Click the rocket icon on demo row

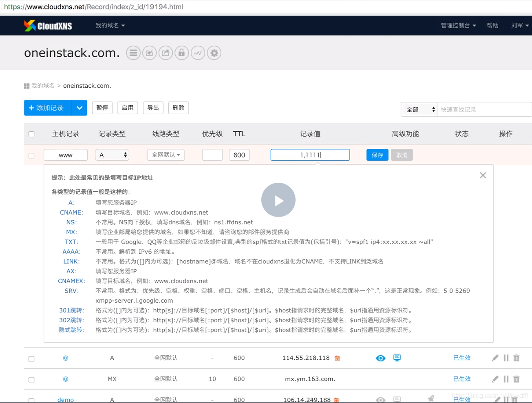pyautogui.click(x=430, y=399)
